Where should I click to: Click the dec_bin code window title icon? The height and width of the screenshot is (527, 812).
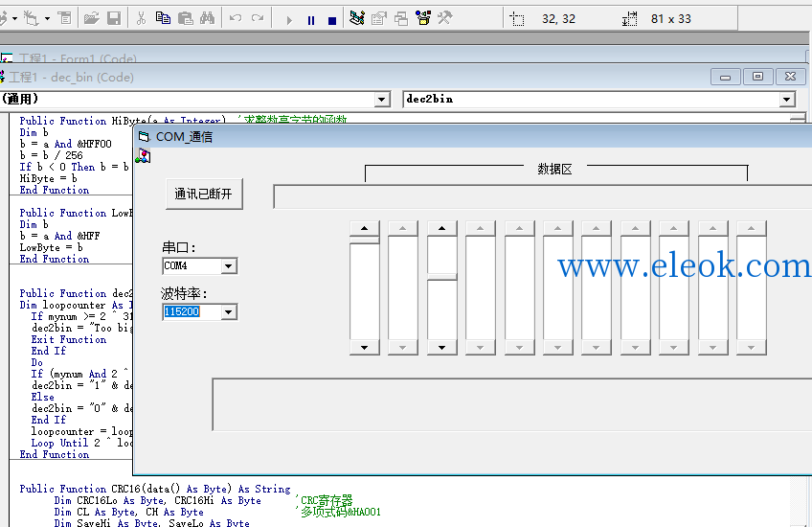[3, 78]
